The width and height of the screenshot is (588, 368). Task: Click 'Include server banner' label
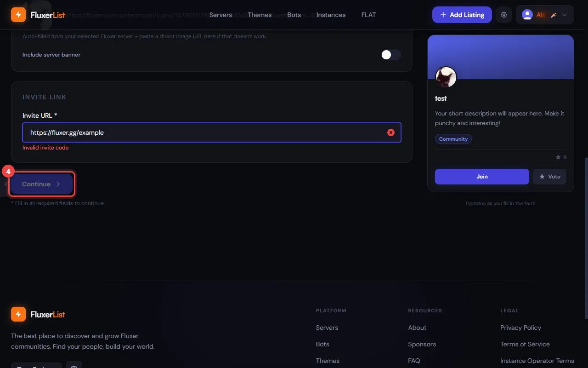[x=51, y=55]
